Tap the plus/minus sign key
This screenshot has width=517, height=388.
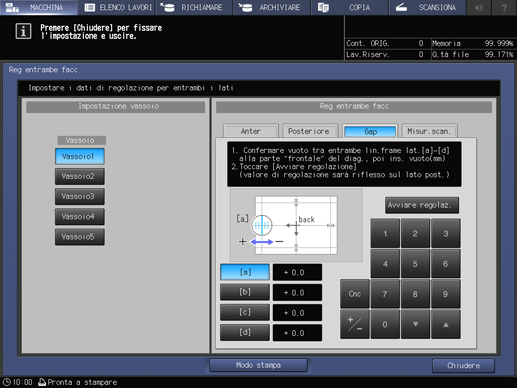(355, 324)
